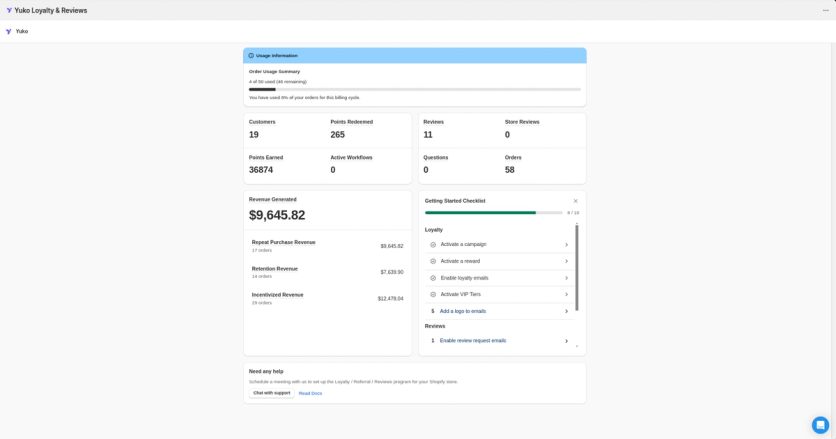Click the Activate VIP Tiers check icon
The image size is (836, 439).
pyautogui.click(x=433, y=294)
